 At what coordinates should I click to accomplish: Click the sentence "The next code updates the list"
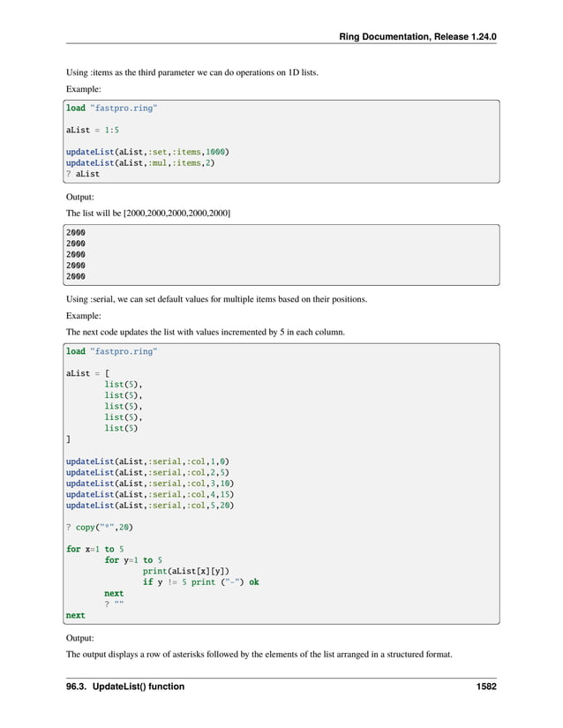pos(205,332)
